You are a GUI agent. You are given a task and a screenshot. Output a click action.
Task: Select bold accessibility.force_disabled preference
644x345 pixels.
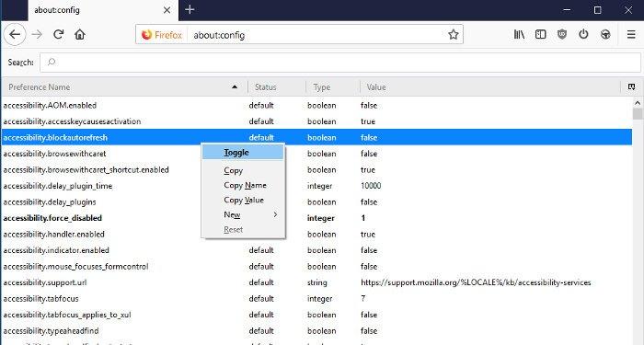click(316, 218)
